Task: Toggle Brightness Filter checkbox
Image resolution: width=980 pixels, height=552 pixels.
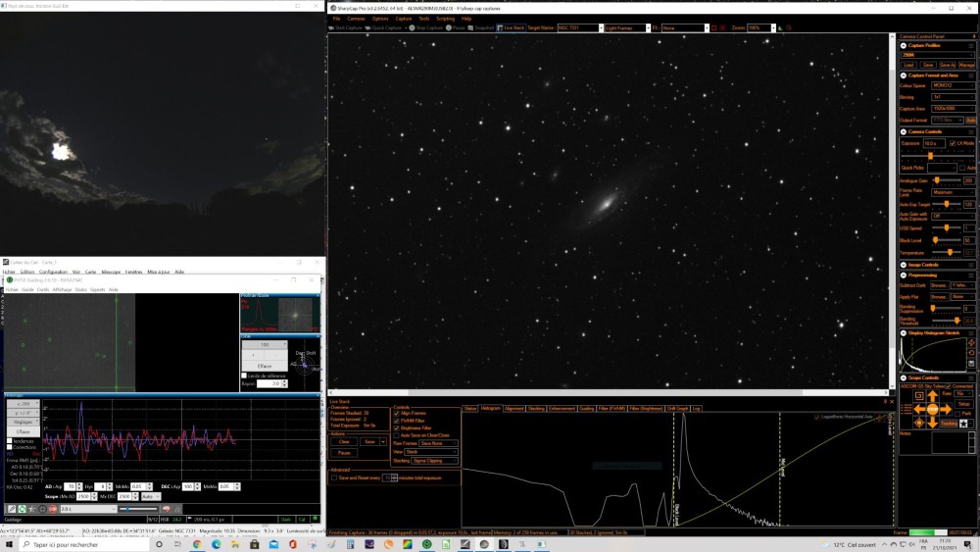Action: [396, 428]
